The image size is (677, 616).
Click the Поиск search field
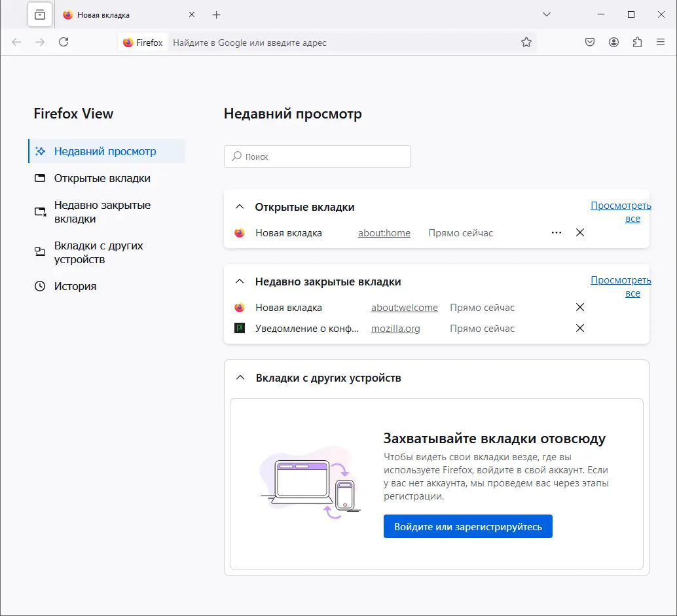pyautogui.click(x=318, y=157)
